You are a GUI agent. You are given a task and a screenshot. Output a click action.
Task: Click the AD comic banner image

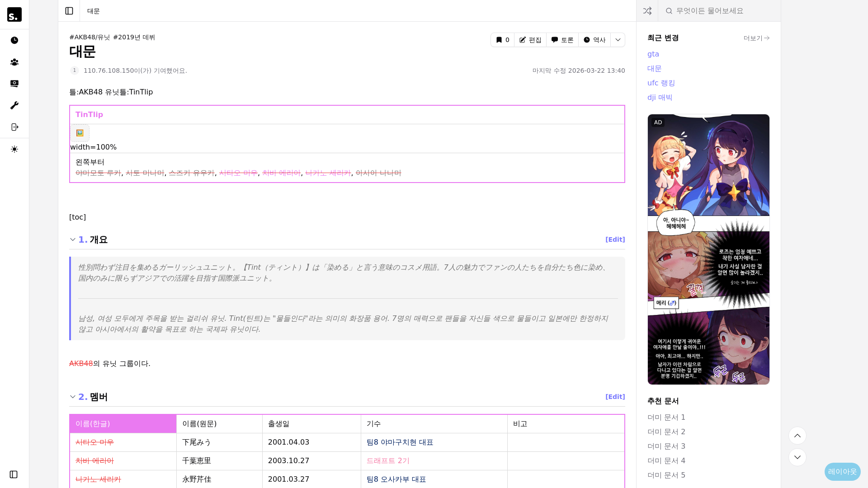tap(708, 249)
